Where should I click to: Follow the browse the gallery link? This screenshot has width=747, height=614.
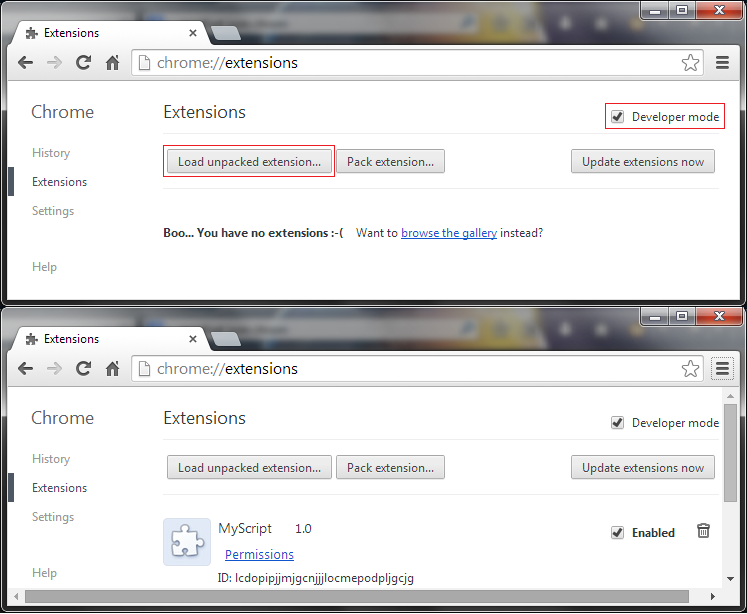448,233
